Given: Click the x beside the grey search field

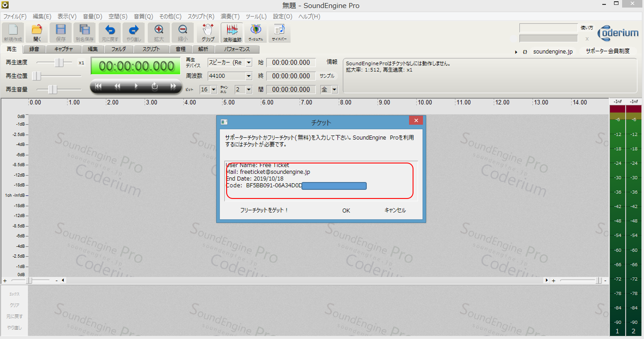Looking at the screenshot, I should coord(587,38).
